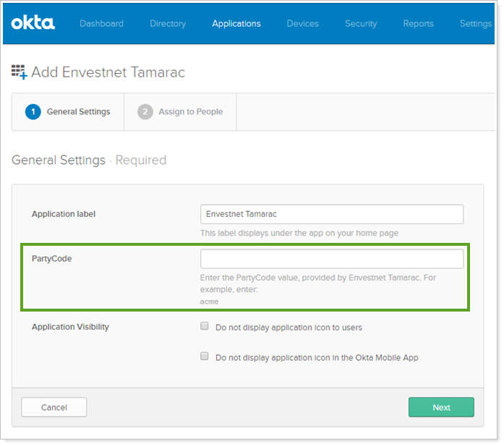
Task: Click the Okta logo
Action: coord(33,23)
